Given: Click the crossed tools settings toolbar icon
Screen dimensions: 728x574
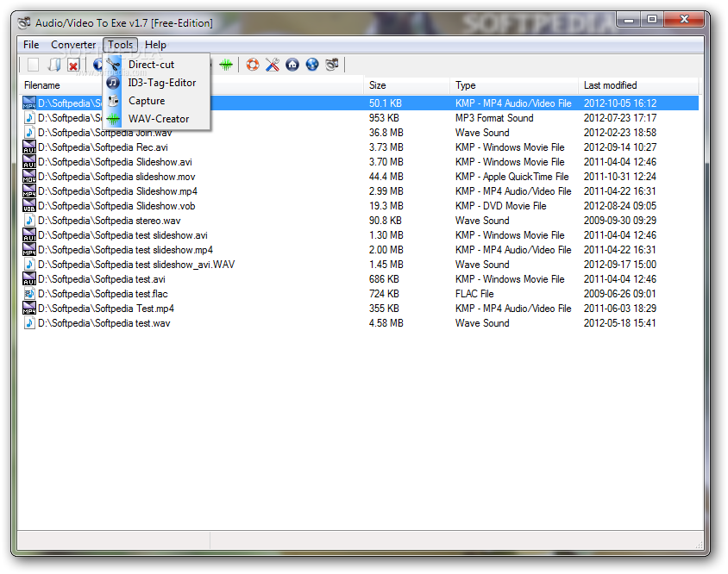Looking at the screenshot, I should tap(273, 65).
